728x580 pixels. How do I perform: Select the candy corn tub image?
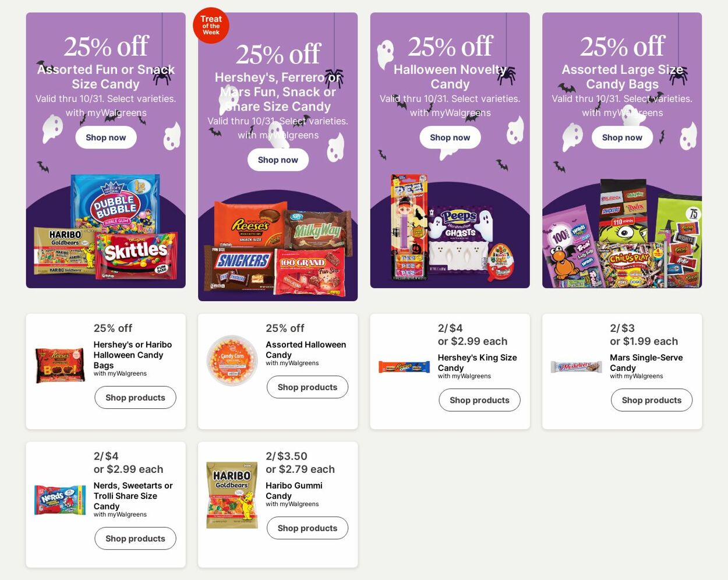pyautogui.click(x=232, y=360)
